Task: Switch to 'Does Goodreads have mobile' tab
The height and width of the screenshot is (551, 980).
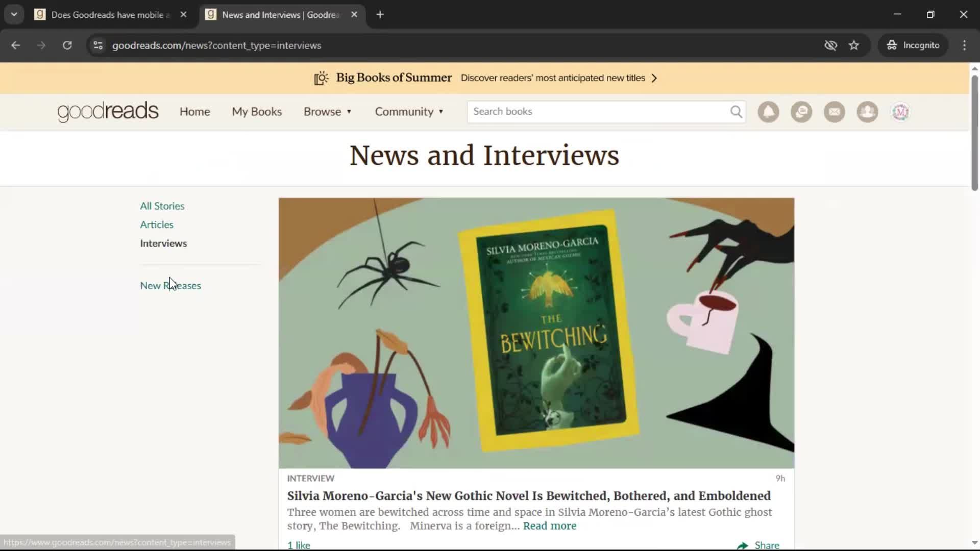Action: pos(111,15)
